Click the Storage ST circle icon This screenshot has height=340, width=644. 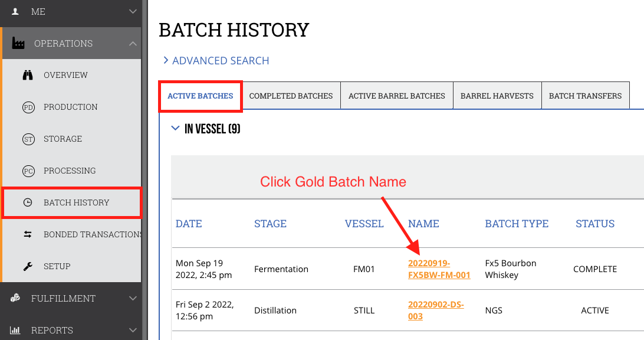(x=28, y=139)
